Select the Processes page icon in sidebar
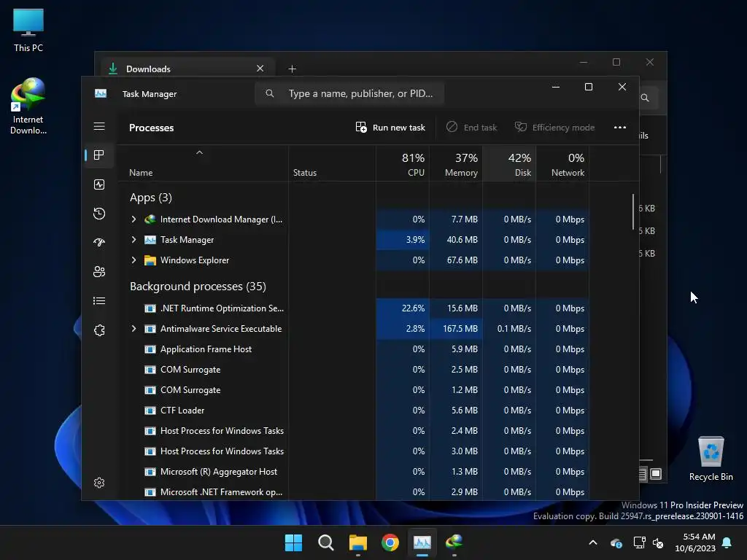The image size is (747, 560). coord(99,155)
